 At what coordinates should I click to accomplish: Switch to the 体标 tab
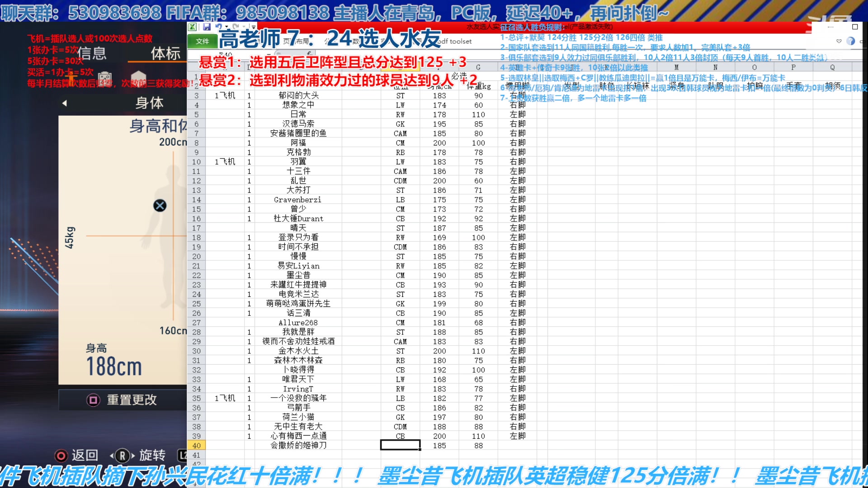point(165,54)
